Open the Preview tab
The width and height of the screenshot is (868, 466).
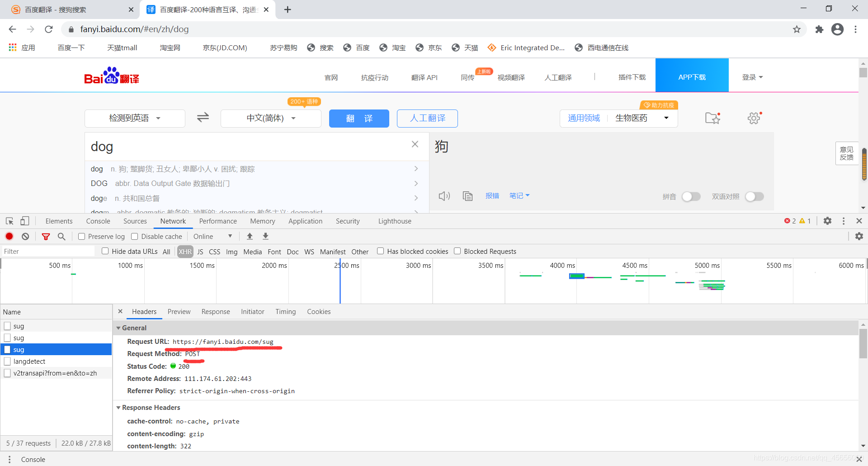point(179,311)
